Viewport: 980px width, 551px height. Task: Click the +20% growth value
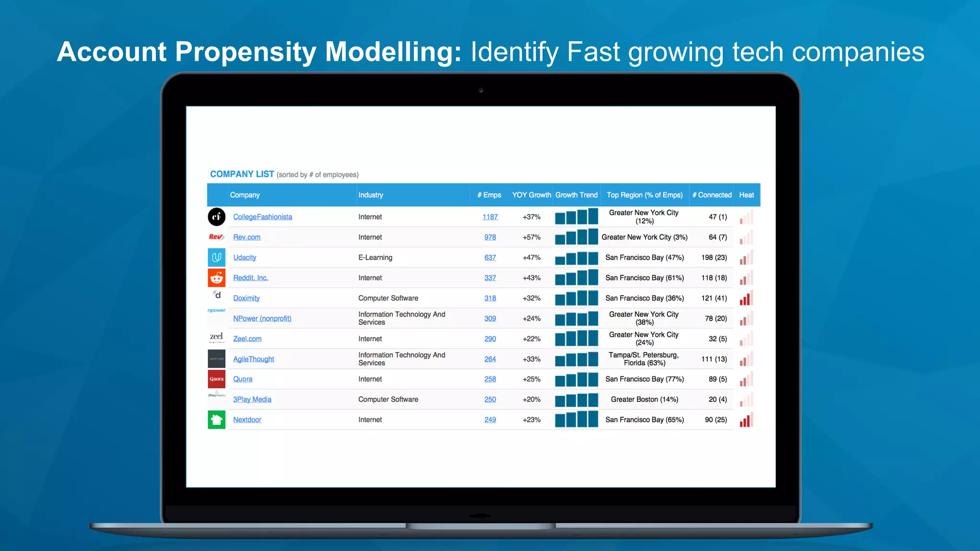point(531,399)
